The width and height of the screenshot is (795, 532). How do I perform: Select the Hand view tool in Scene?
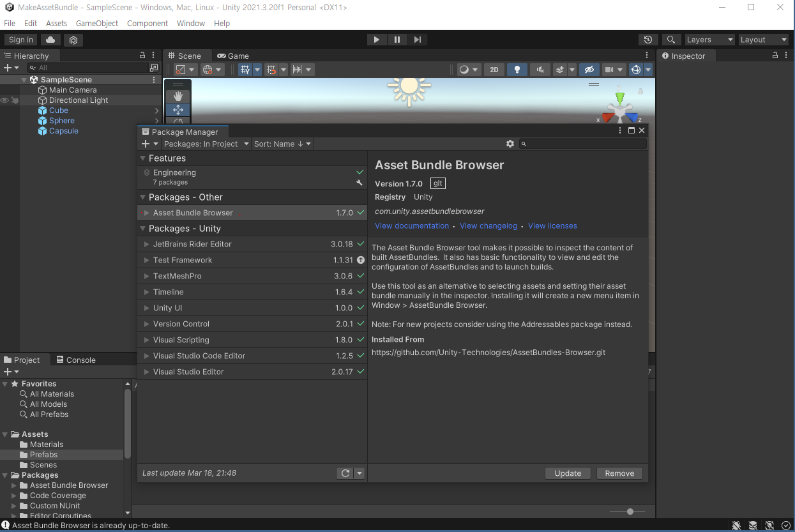click(178, 96)
